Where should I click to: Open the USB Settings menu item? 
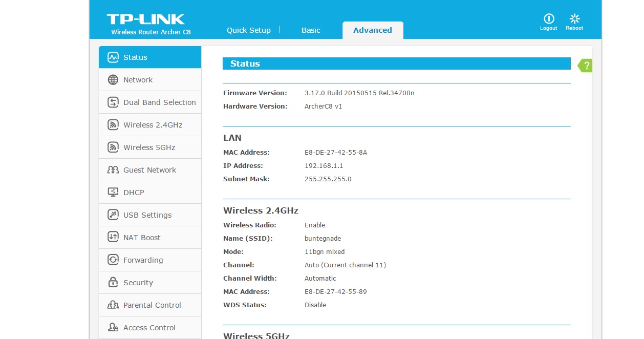pyautogui.click(x=150, y=215)
